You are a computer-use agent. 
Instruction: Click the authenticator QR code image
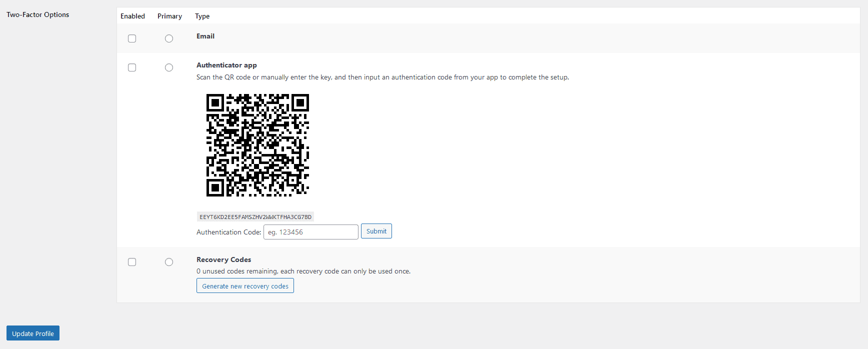pyautogui.click(x=257, y=145)
